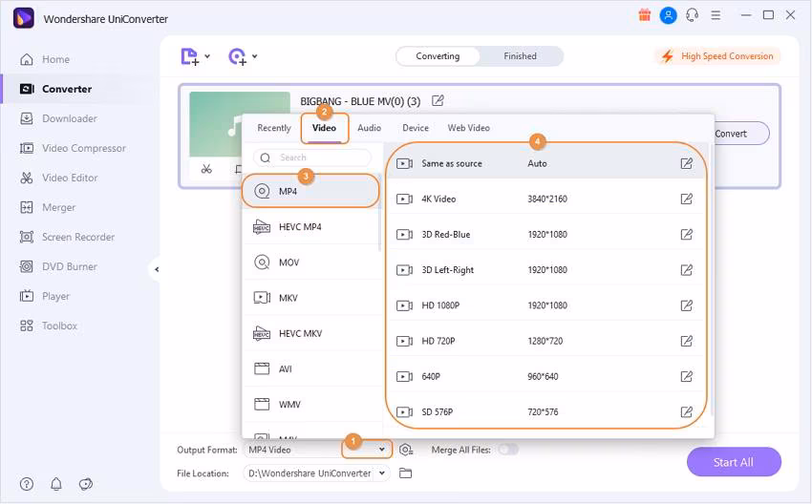The width and height of the screenshot is (812, 504).
Task: Open the notifications bell icon
Action: 56,484
